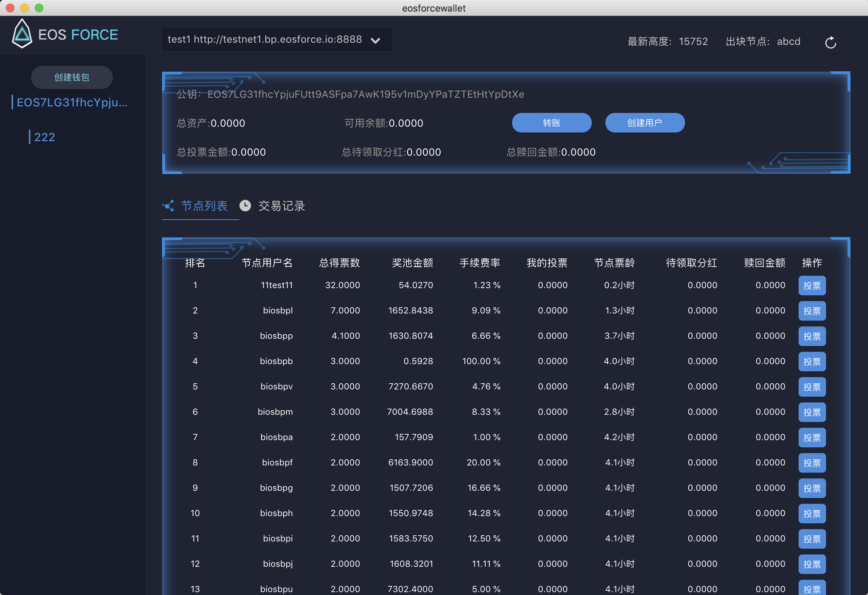Select wallet EOS7LG31fhcYpju... in sidebar
868x595 pixels.
tap(72, 102)
